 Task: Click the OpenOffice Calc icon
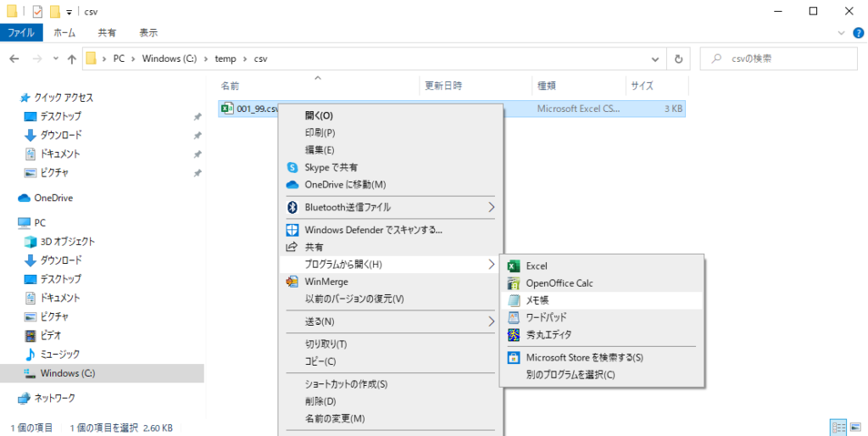(x=514, y=283)
